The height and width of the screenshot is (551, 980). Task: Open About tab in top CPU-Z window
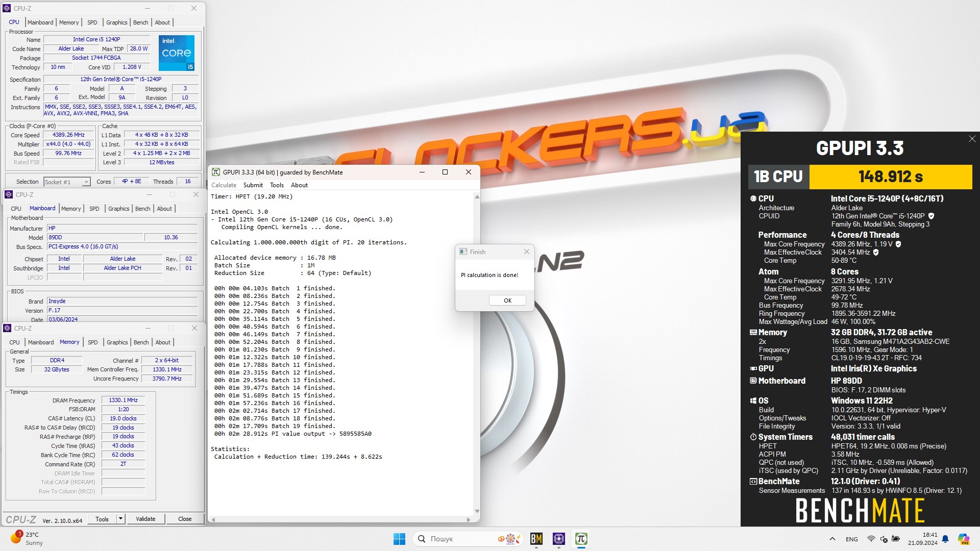coord(162,22)
